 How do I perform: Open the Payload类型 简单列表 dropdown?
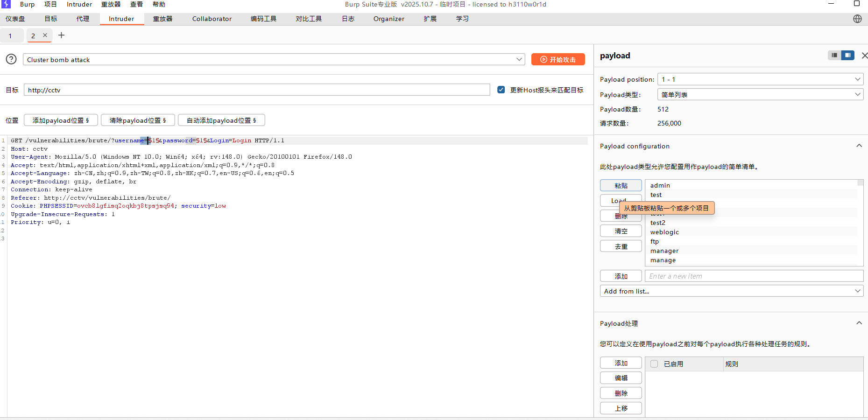[760, 95]
